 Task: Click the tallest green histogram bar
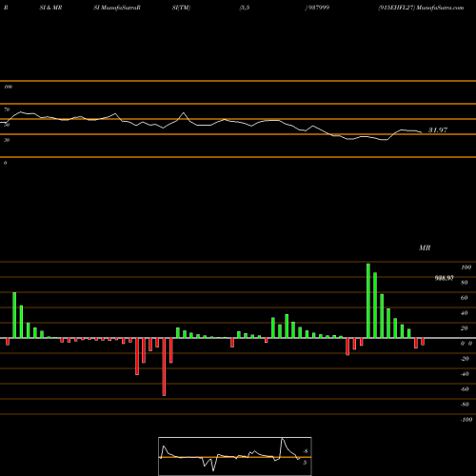coord(368,301)
